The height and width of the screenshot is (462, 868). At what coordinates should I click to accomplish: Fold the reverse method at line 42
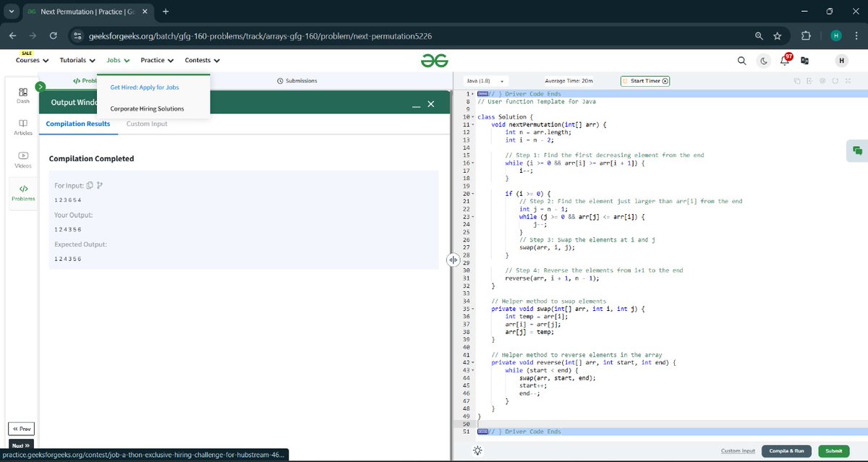[x=472, y=362]
